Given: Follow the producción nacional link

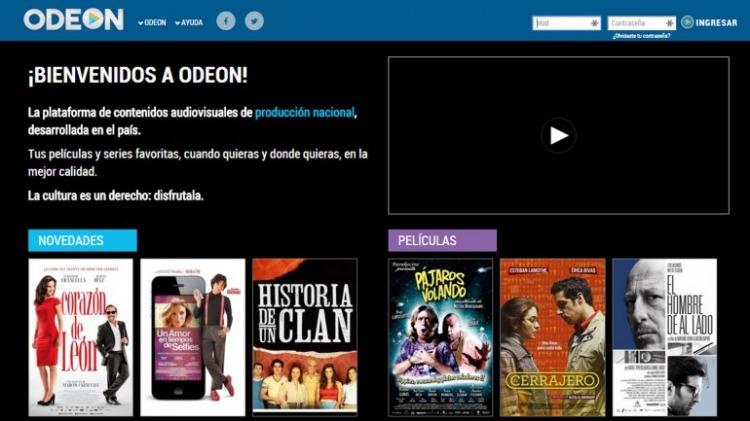Looking at the screenshot, I should 305,113.
